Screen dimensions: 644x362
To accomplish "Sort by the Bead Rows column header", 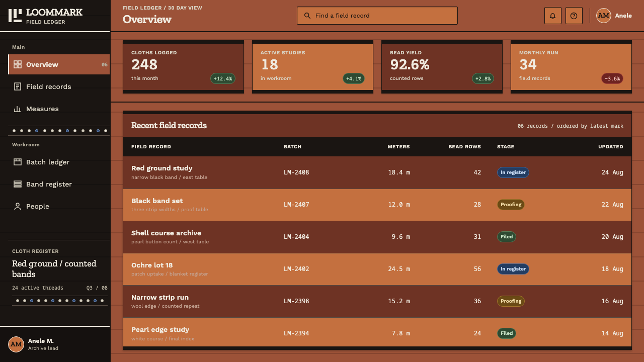I will point(464,147).
